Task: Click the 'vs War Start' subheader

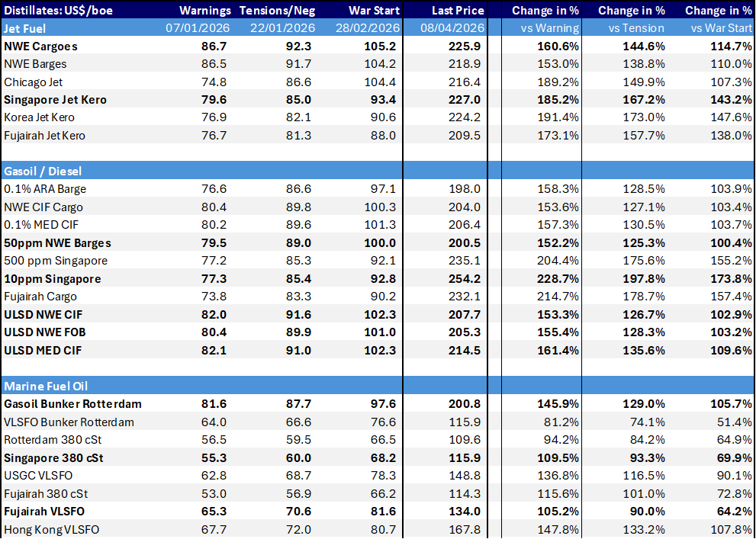Action: coord(721,28)
